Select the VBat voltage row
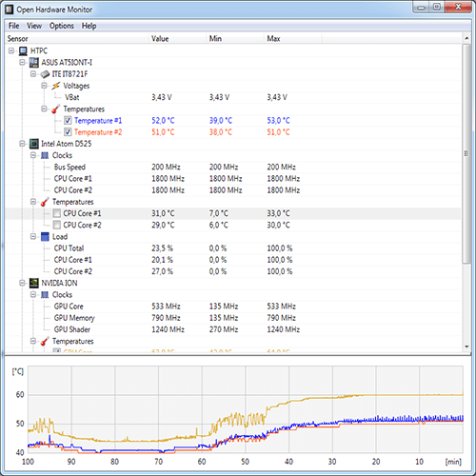Screen dimensions: 476x476 (233, 97)
